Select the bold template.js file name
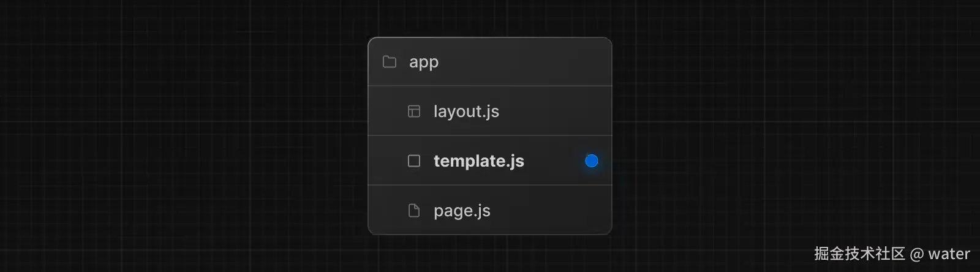Viewport: 980px width, 272px height. coord(478,161)
